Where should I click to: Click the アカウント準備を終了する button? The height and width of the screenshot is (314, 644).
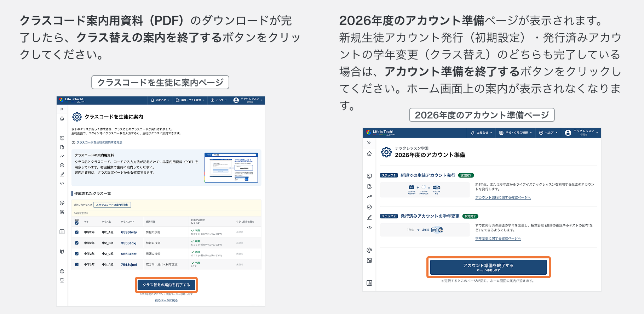488,267
